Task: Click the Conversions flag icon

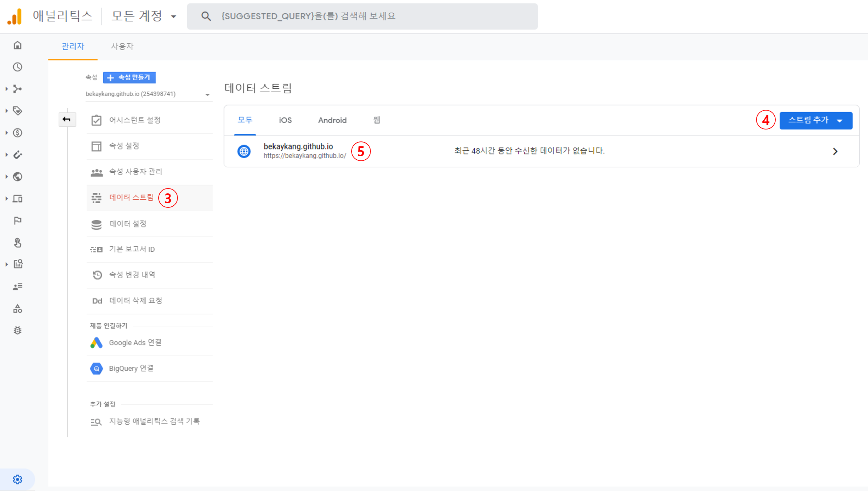Action: pyautogui.click(x=18, y=220)
